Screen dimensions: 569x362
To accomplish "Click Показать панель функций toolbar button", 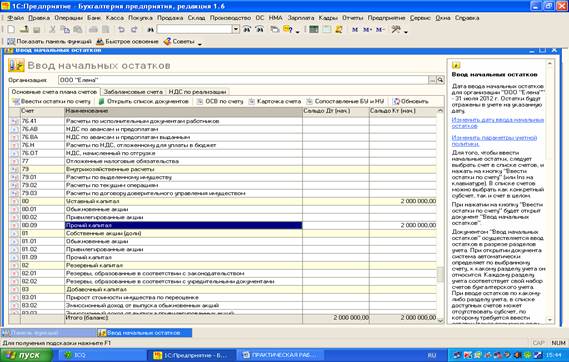I will 49,42.
